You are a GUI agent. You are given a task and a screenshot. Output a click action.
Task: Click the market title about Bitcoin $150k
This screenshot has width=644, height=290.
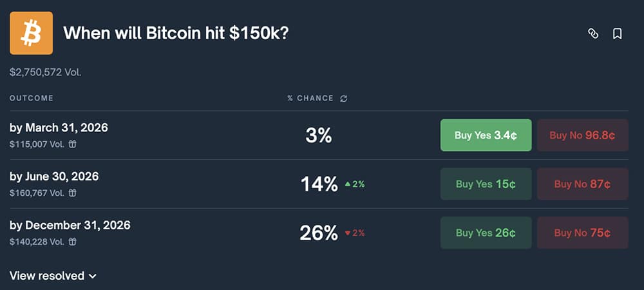176,33
